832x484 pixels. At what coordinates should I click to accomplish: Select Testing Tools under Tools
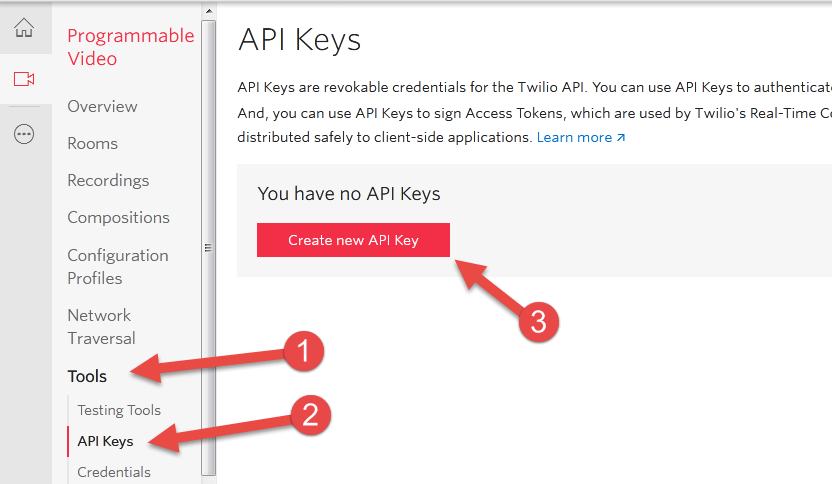click(119, 410)
